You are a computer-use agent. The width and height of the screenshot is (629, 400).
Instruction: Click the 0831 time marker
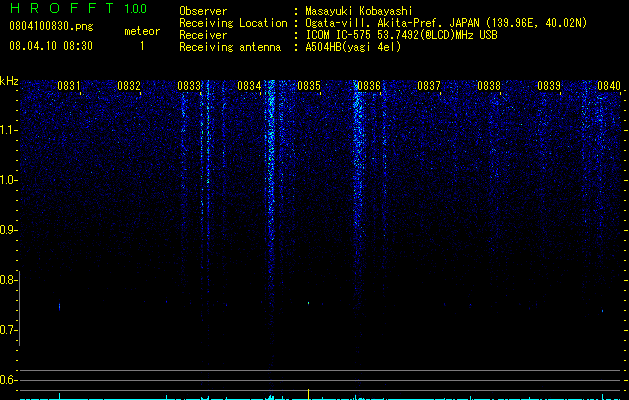[69, 85]
